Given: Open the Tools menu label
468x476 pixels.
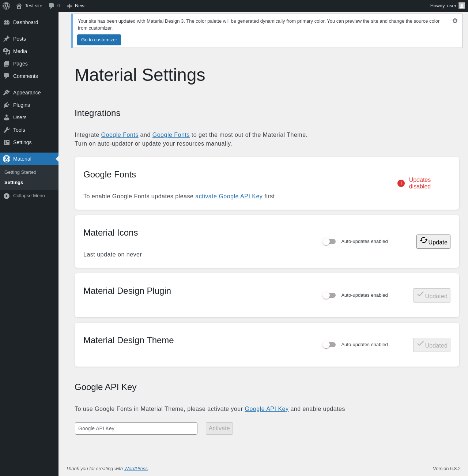Looking at the screenshot, I should point(19,130).
